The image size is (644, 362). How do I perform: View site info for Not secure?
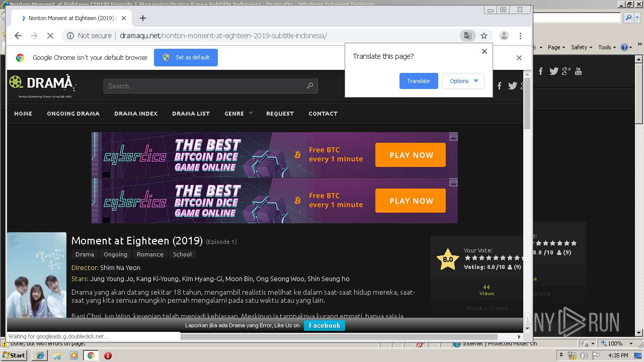(x=89, y=36)
